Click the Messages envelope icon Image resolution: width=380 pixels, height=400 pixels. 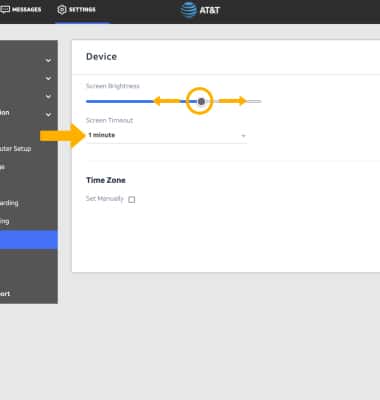tap(5, 9)
